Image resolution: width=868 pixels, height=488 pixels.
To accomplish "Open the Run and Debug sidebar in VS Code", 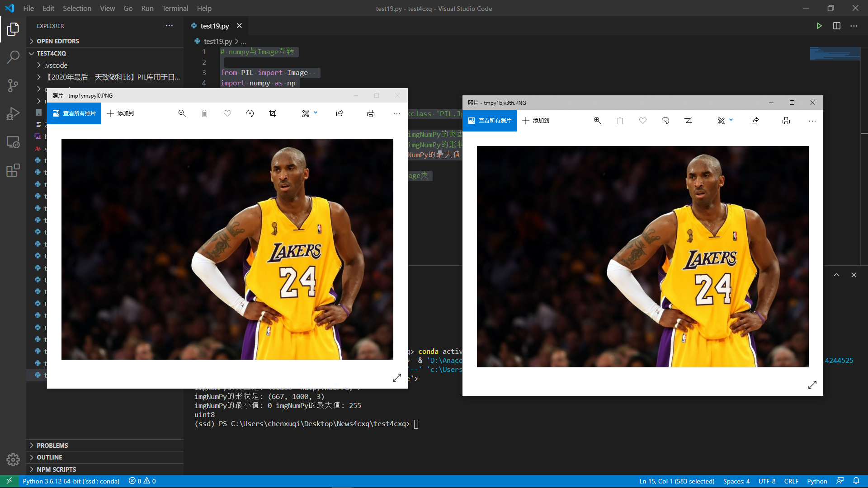I will 13,113.
